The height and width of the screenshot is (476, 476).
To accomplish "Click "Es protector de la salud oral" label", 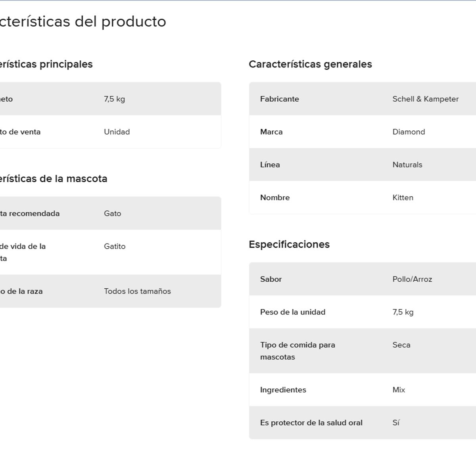I will tap(311, 423).
